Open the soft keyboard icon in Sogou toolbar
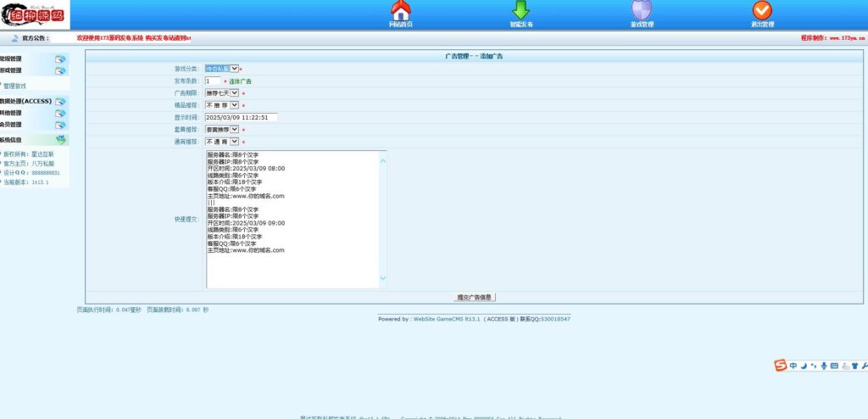868x419 pixels. coord(834,366)
